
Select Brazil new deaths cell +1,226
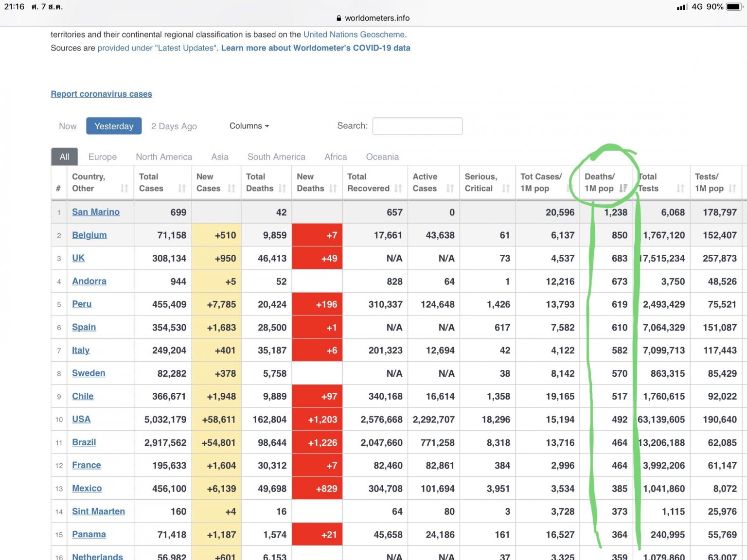click(317, 443)
